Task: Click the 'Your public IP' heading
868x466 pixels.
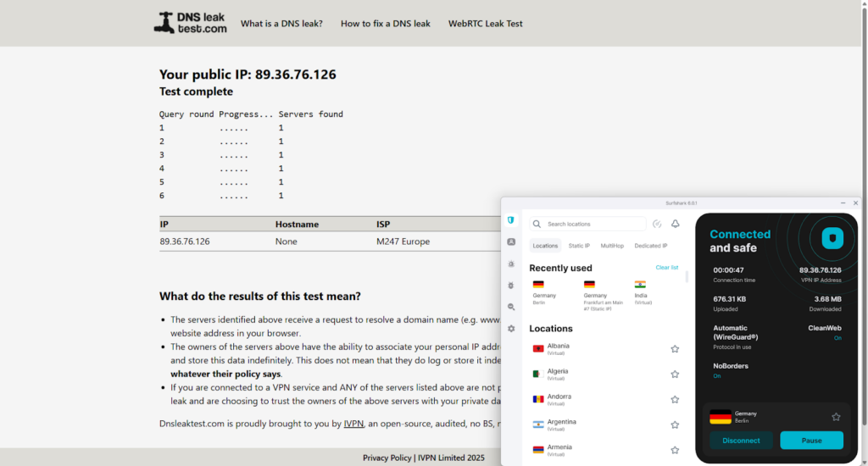Action: coord(248,75)
